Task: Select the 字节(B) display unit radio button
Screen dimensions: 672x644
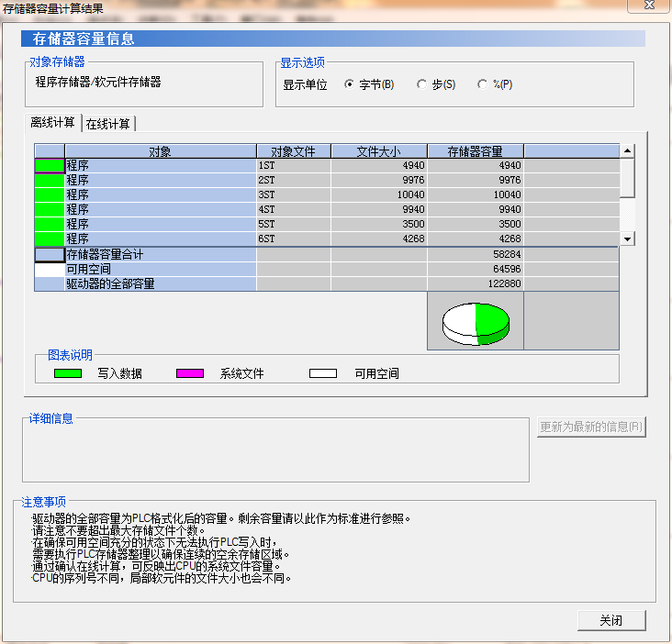Action: tap(349, 84)
